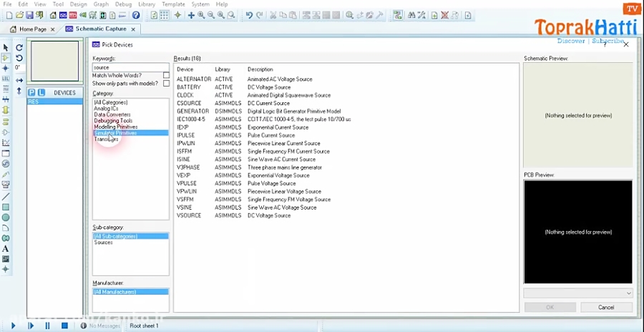Open the empty dropdown under PCB Preview

point(577,293)
